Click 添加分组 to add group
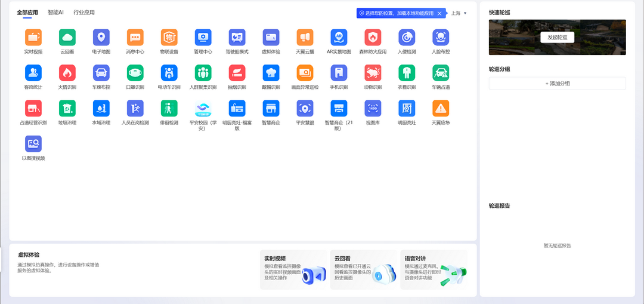This screenshot has height=304, width=644. coord(558,84)
